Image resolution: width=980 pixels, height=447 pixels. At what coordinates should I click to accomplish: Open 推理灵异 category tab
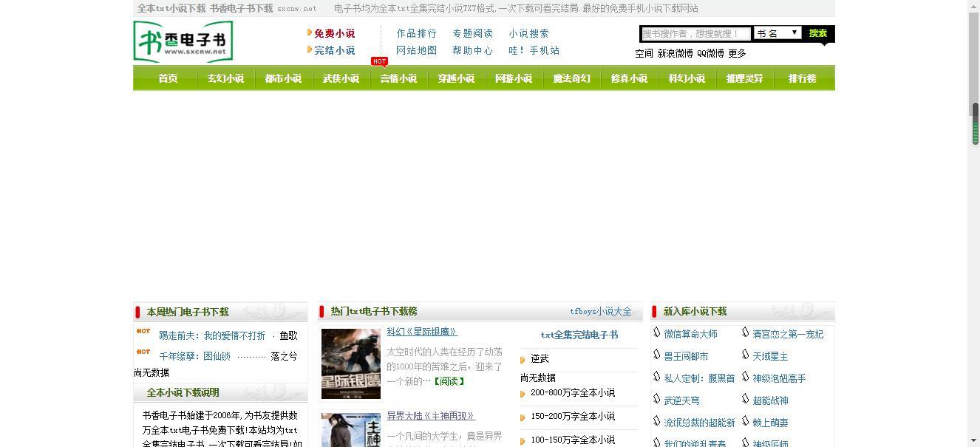[x=744, y=78]
